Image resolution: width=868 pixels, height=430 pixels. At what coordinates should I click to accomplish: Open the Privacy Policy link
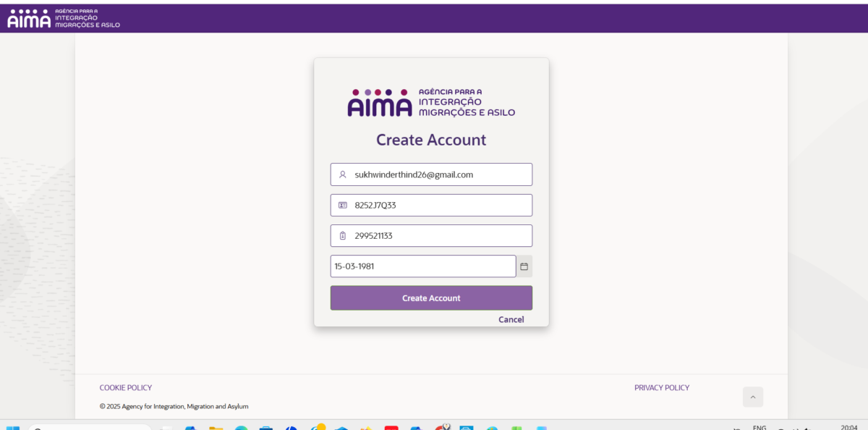661,388
